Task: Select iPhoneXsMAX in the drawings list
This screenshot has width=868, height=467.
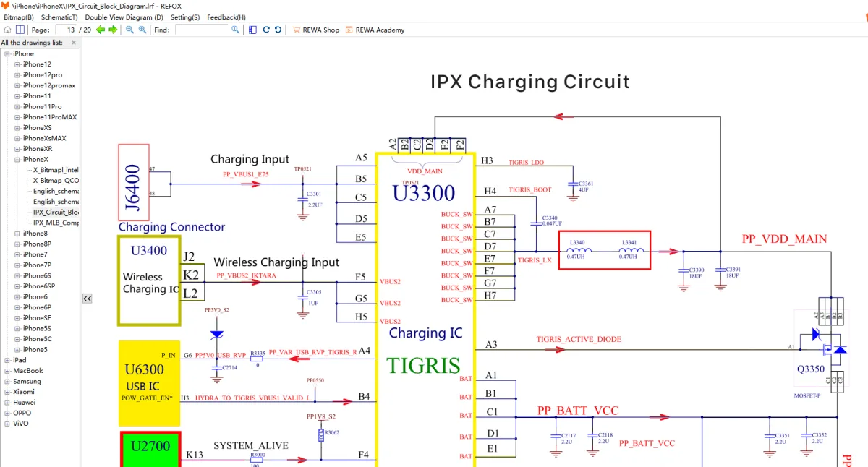Action: [45, 138]
